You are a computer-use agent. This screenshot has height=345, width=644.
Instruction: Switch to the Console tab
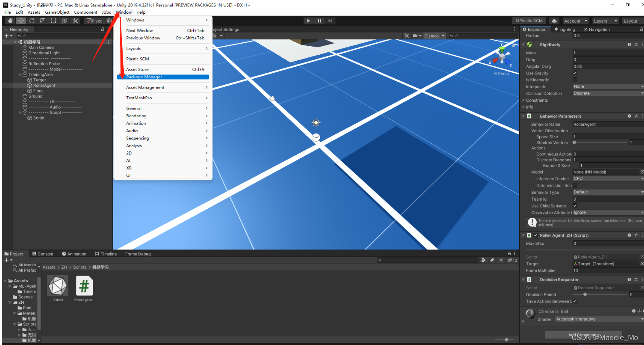tap(43, 254)
